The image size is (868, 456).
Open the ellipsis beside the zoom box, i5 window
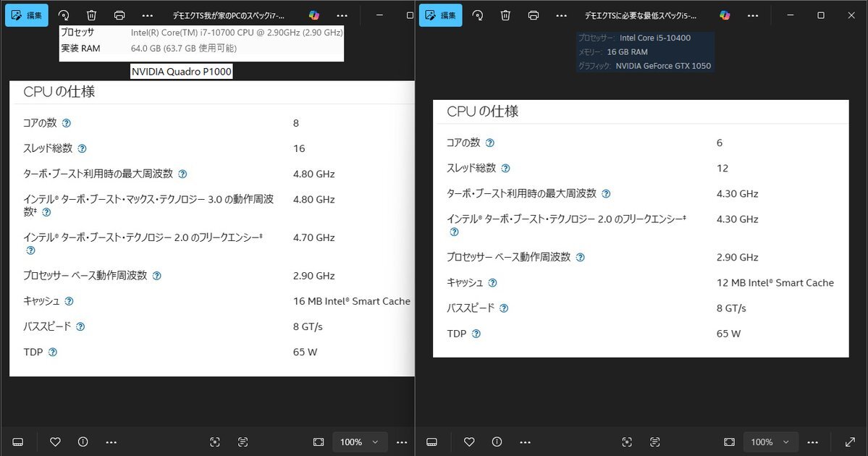[813, 442]
